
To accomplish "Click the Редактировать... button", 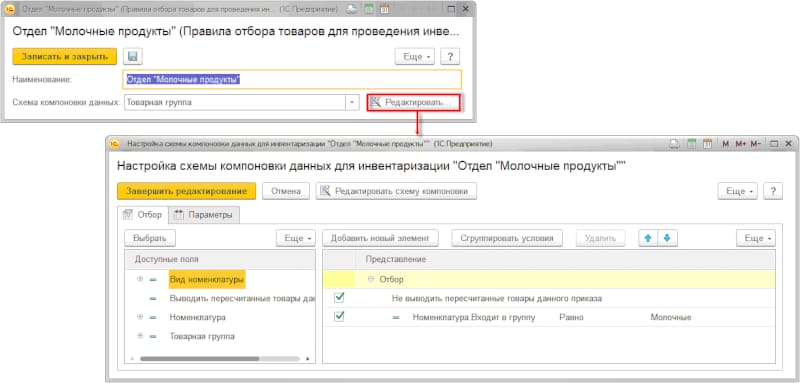I will 414,103.
